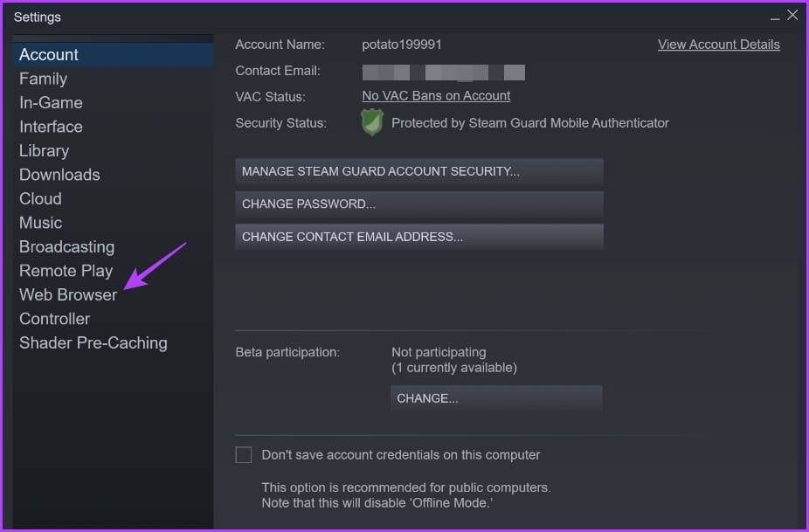Open the Family settings category
The height and width of the screenshot is (532, 809).
pyautogui.click(x=44, y=79)
